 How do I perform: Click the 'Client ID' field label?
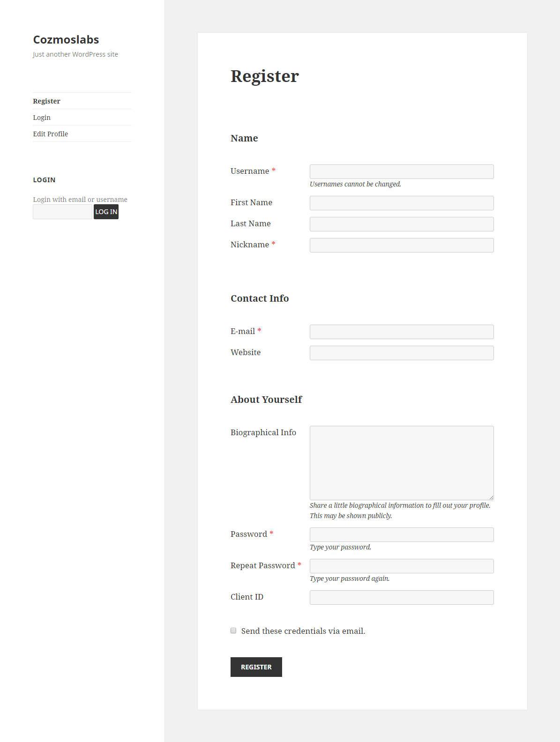(x=247, y=597)
